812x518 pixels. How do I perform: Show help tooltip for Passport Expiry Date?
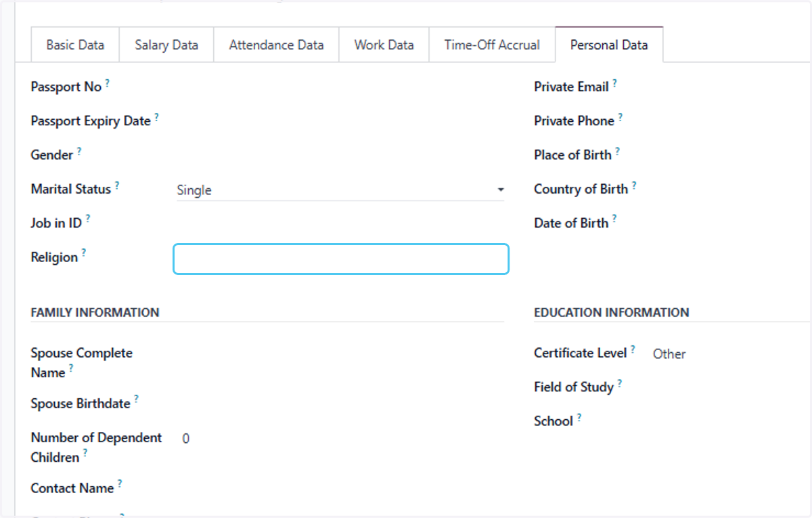156,116
